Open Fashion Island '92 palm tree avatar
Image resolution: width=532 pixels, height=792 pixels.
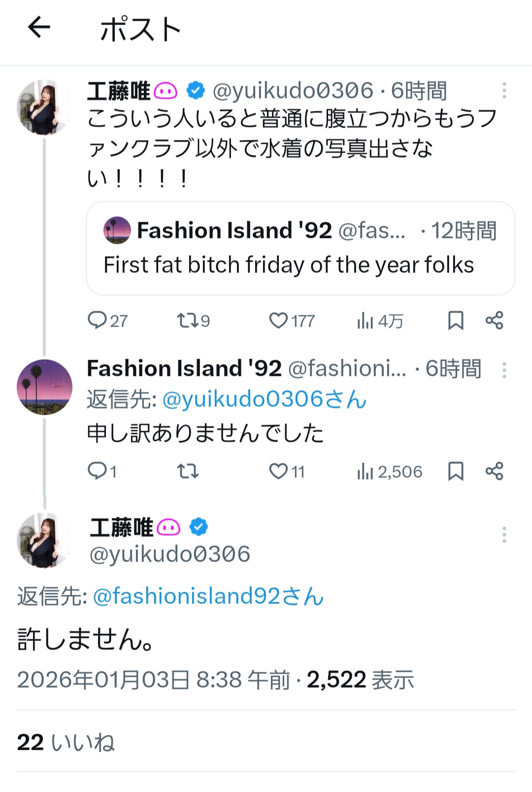(x=44, y=387)
